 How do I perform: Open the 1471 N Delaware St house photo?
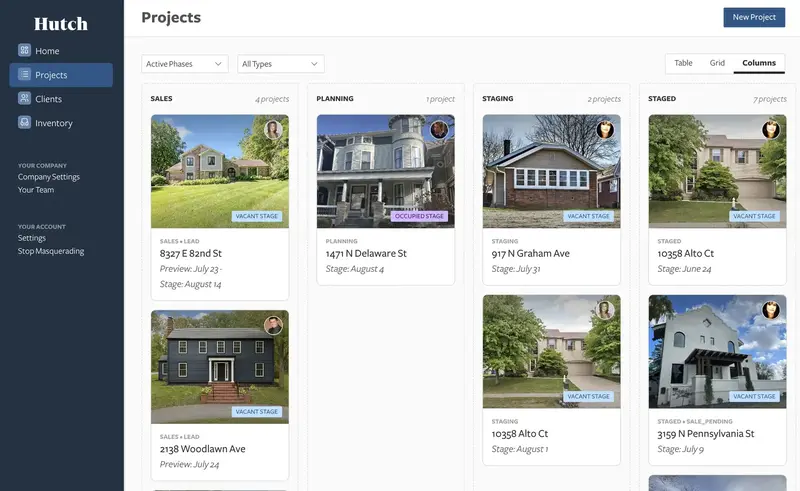point(386,171)
